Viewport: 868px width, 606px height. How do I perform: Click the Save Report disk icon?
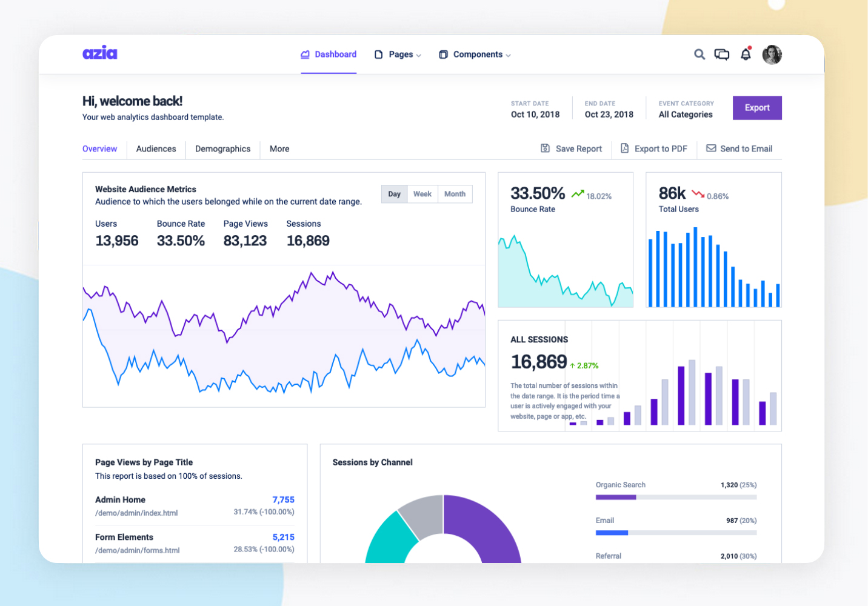546,148
